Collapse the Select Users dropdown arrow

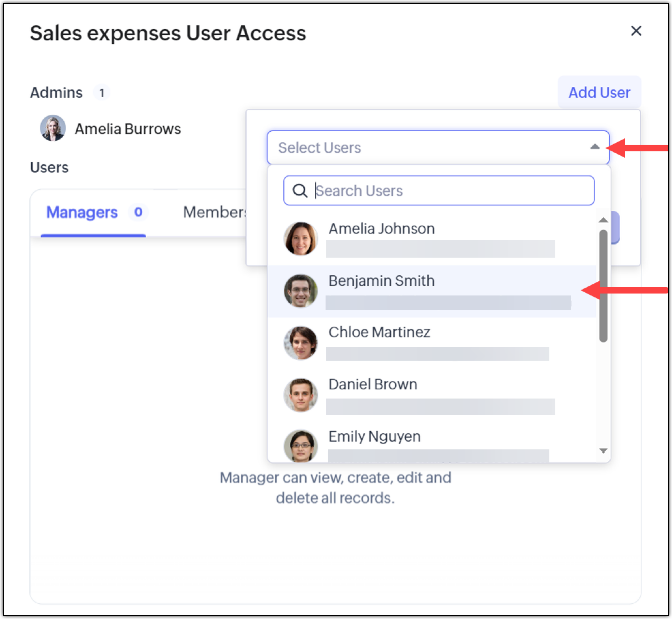point(595,147)
